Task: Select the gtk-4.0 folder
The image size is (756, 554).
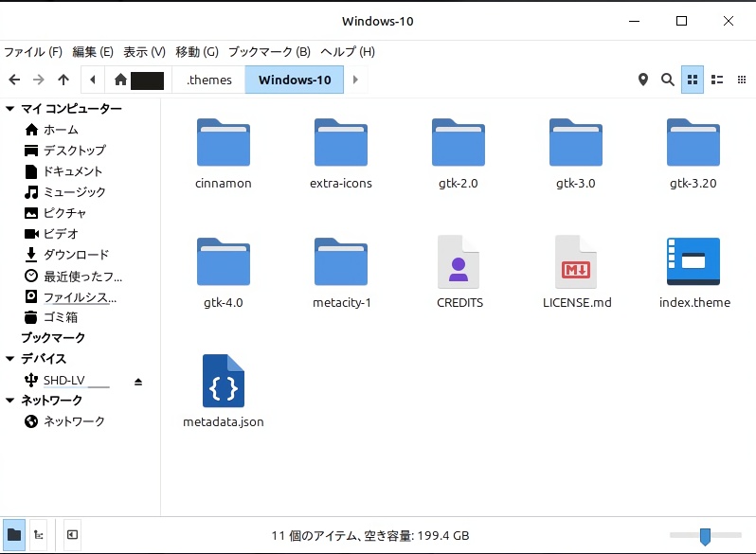Action: 224,274
